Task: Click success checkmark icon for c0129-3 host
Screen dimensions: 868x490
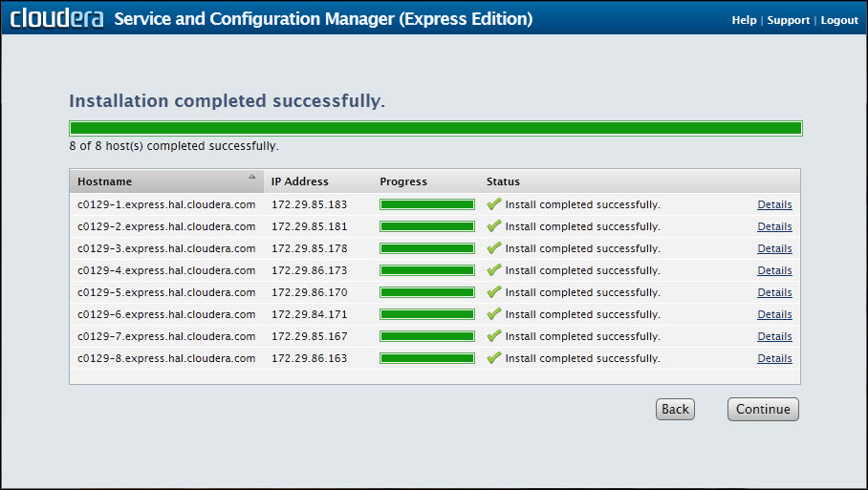Action: point(494,248)
